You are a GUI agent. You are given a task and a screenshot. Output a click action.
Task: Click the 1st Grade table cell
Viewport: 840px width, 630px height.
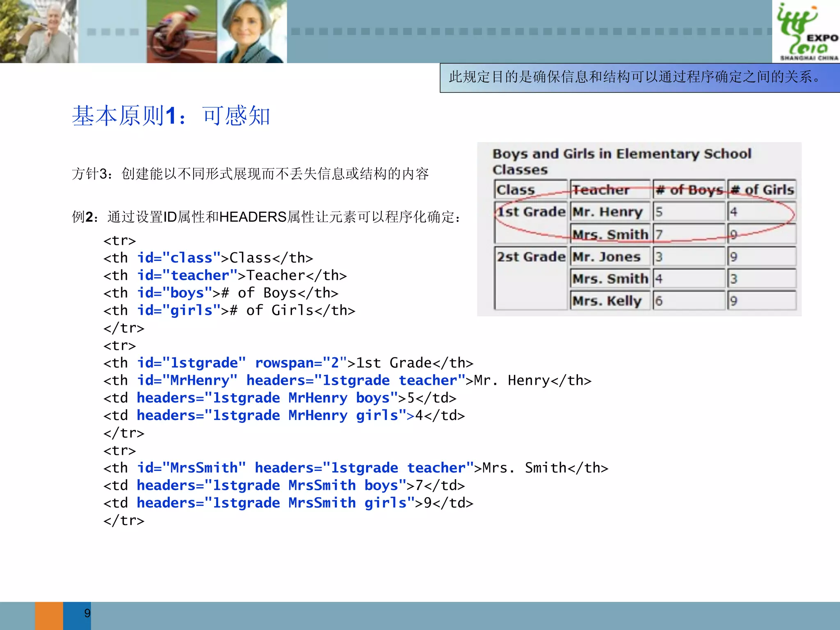(x=531, y=212)
